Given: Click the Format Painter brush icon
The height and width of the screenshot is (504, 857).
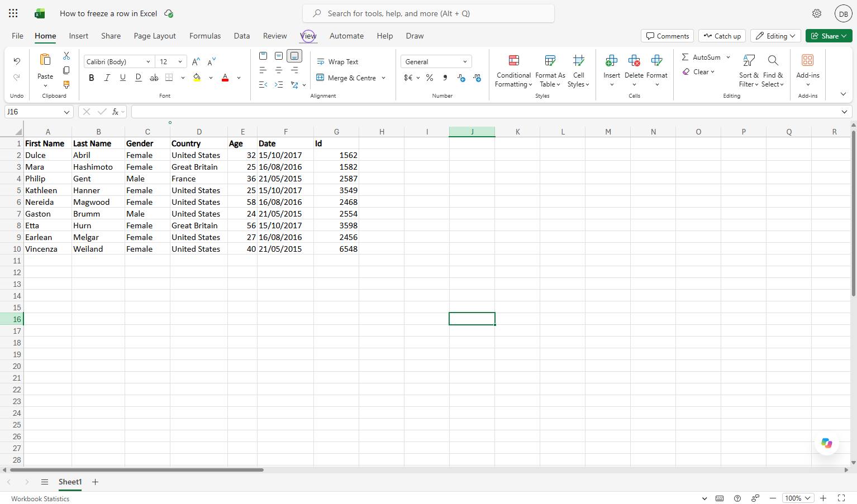Looking at the screenshot, I should 66,85.
